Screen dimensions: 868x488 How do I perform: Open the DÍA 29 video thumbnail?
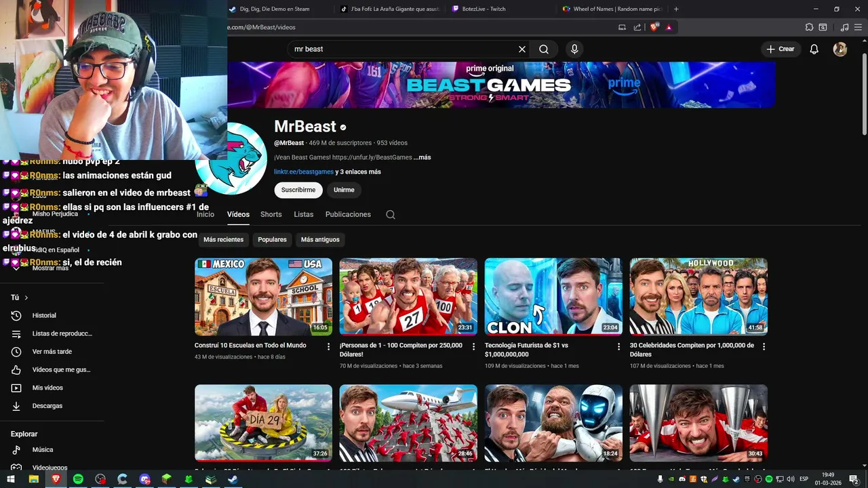click(x=263, y=423)
